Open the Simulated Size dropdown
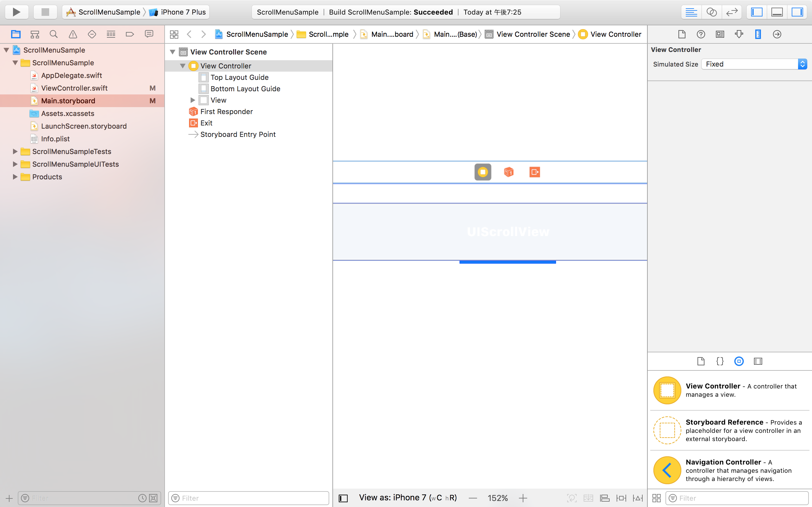812x507 pixels. click(x=753, y=64)
